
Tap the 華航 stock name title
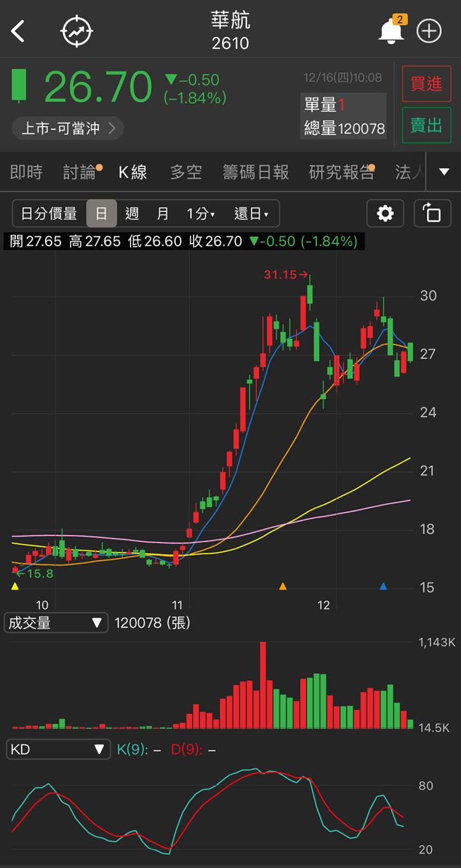coord(230,20)
